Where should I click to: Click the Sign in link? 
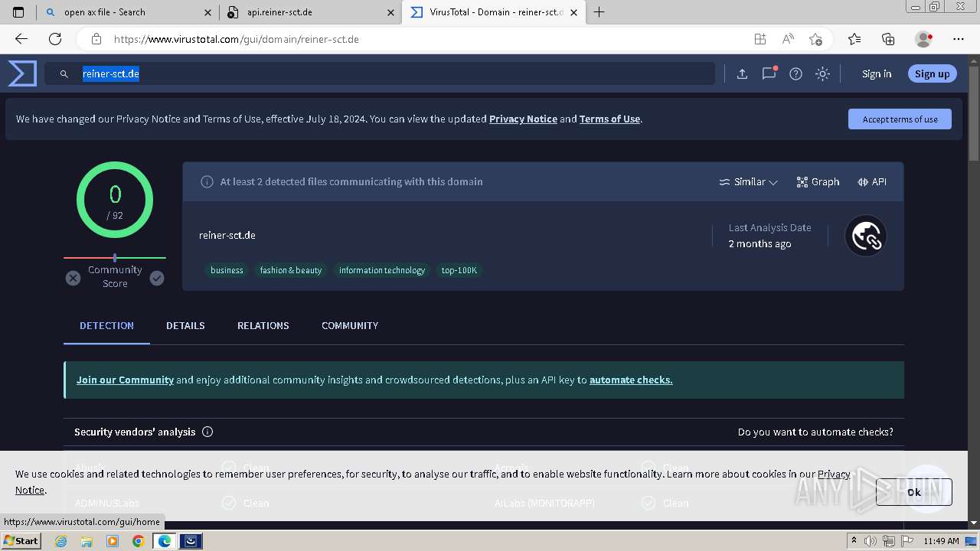pyautogui.click(x=877, y=73)
